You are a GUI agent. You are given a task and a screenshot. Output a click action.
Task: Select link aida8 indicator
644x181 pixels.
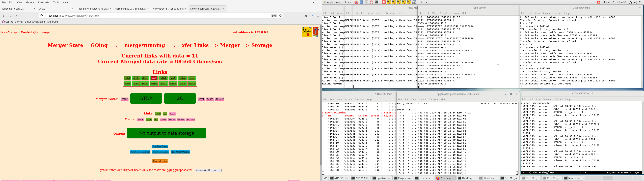pos(127,83)
